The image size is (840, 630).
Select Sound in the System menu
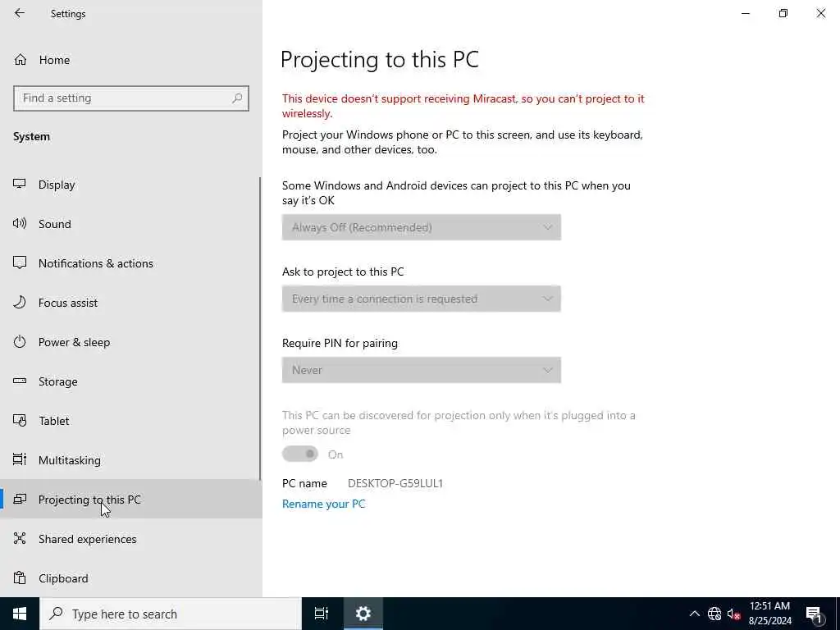click(130, 224)
